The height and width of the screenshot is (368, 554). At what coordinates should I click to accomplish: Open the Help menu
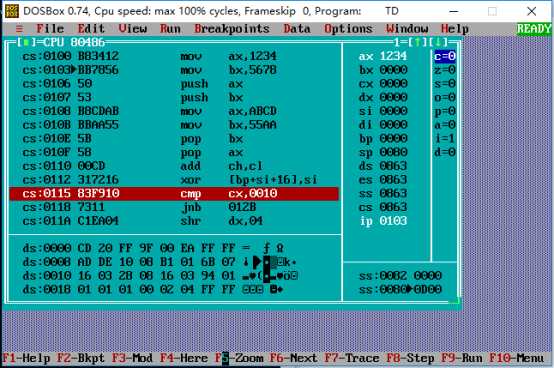tap(455, 29)
